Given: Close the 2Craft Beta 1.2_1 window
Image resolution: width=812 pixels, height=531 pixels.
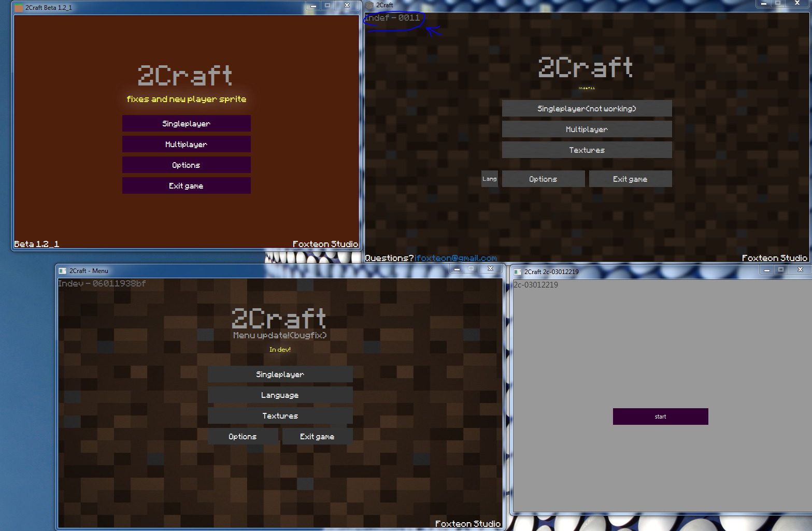Looking at the screenshot, I should 347,6.
